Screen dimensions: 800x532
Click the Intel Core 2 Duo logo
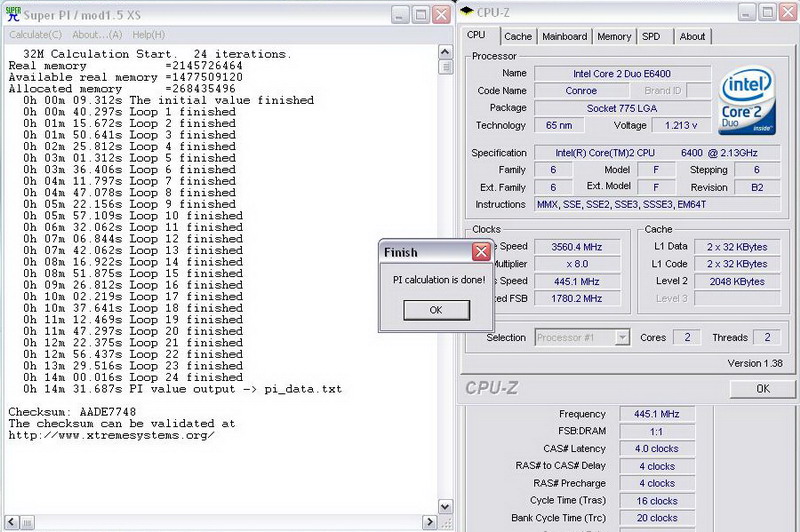(747, 100)
